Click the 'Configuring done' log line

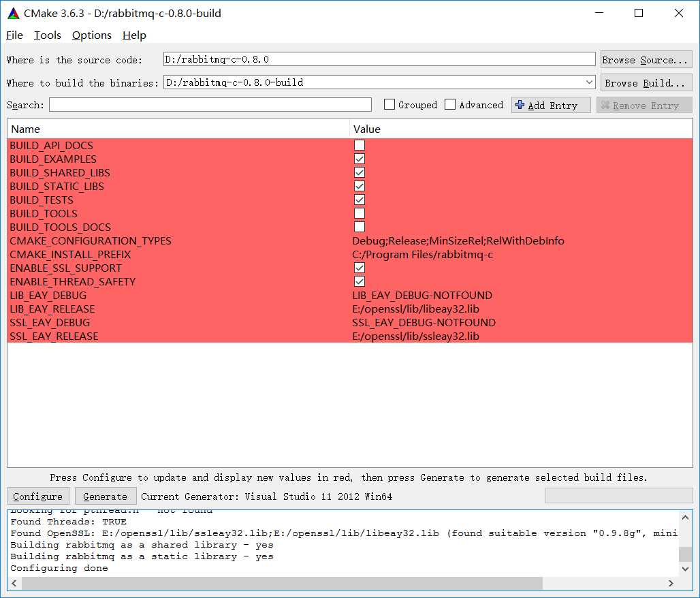click(x=59, y=568)
